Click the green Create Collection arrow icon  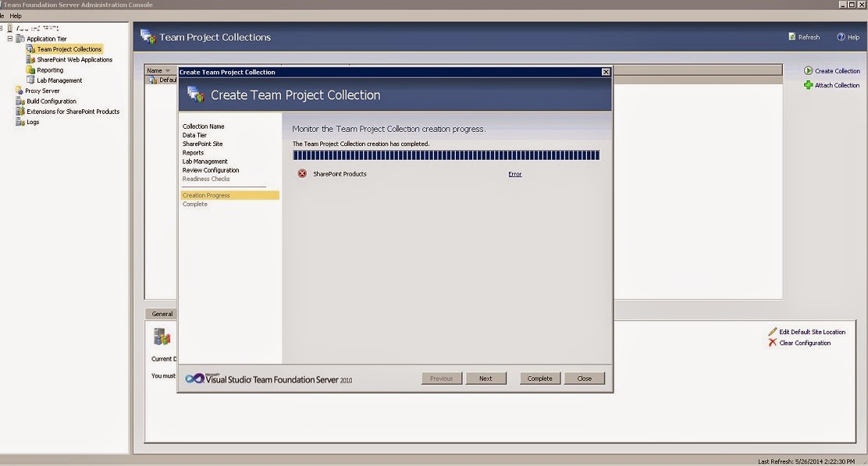click(x=808, y=71)
